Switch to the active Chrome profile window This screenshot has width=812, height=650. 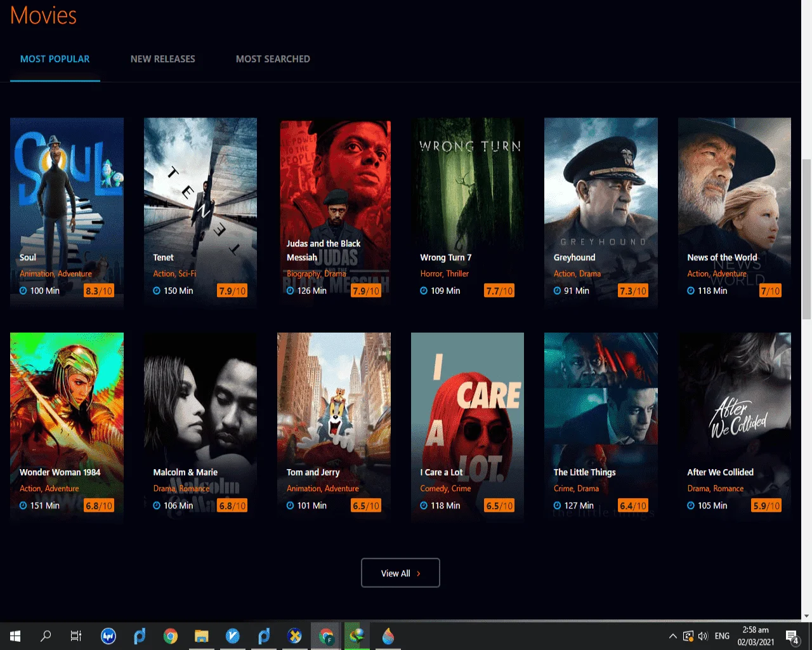click(x=326, y=636)
